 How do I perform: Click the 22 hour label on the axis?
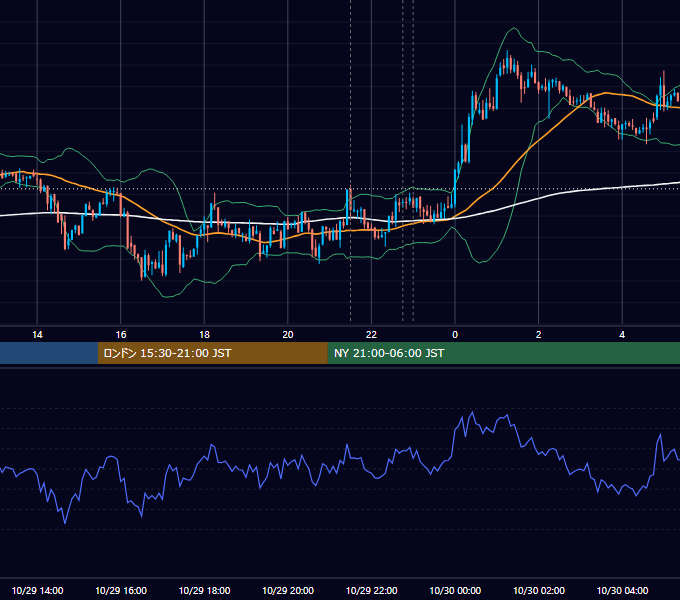(x=371, y=335)
